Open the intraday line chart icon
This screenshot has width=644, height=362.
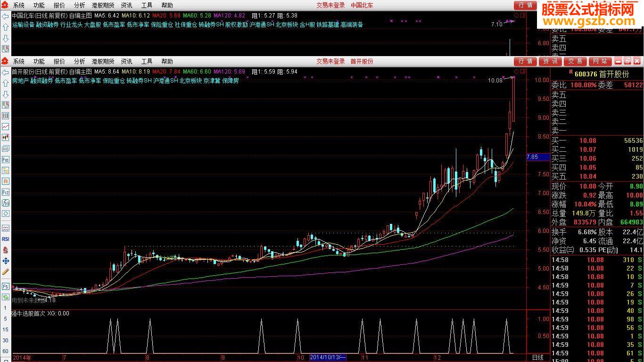tap(5, 126)
